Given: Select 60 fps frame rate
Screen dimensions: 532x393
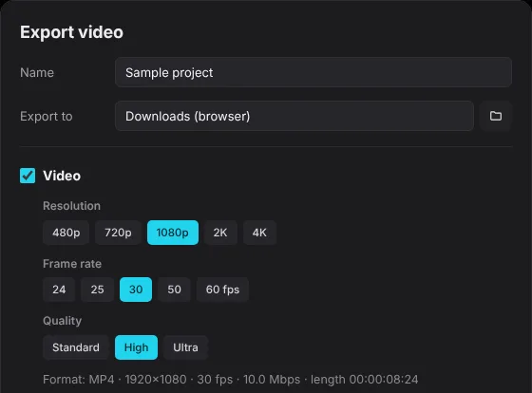Looking at the screenshot, I should (x=222, y=290).
